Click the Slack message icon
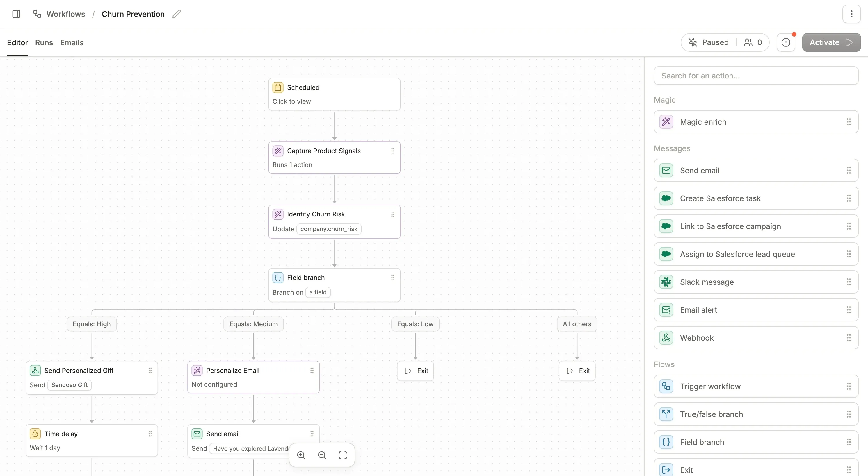The image size is (868, 476). 666,282
